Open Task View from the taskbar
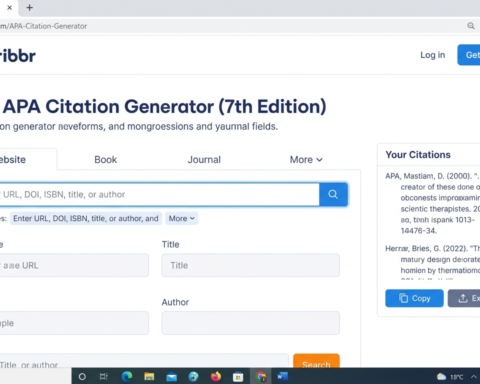The image size is (480, 384). click(x=104, y=377)
